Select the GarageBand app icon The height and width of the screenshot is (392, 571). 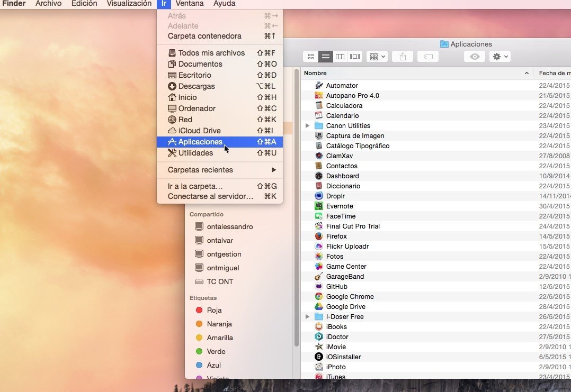click(x=319, y=276)
